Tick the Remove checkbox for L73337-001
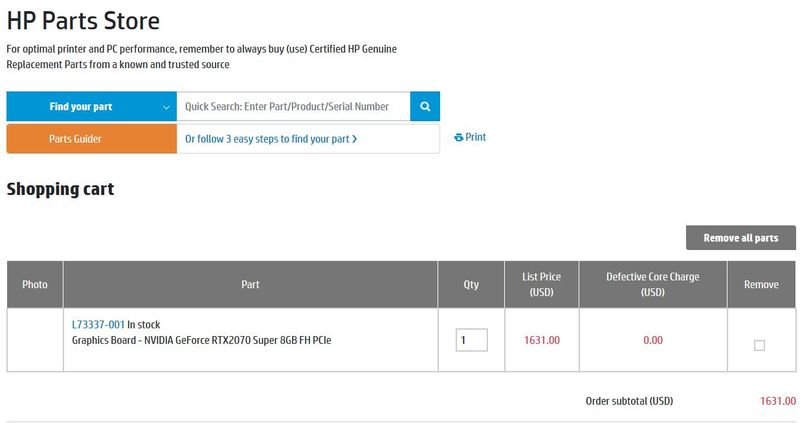The image size is (800, 423). tap(759, 345)
